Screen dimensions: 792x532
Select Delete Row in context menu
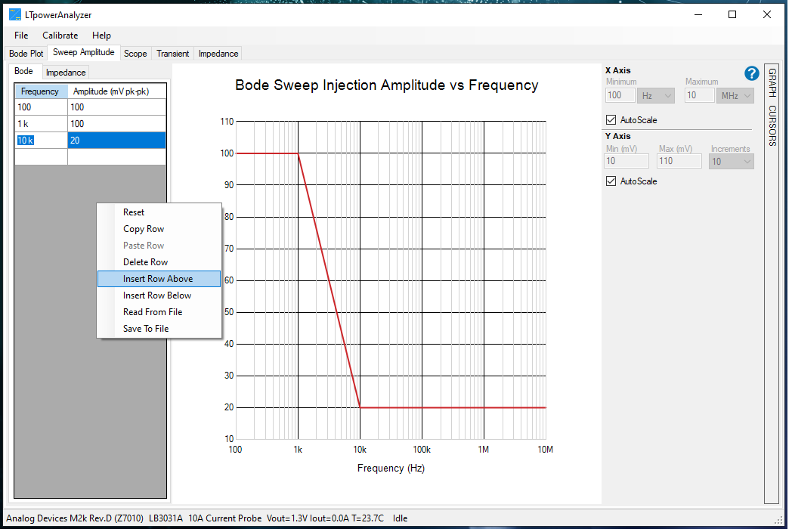pos(146,262)
